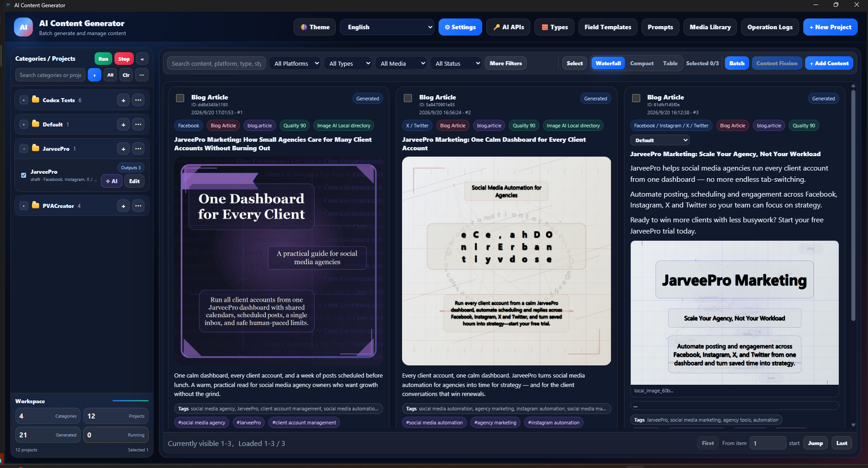The width and height of the screenshot is (868, 468).
Task: Uncheck the JarveePro project checkbox
Action: coord(23,175)
